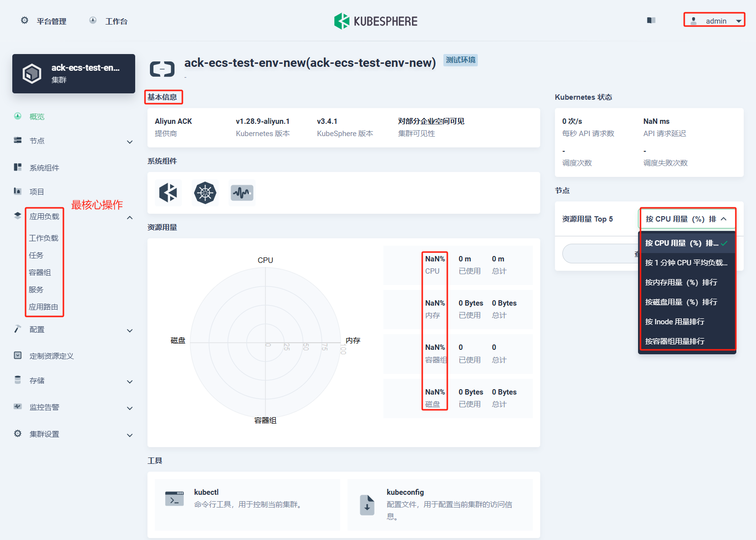756x540 pixels.
Task: Click the CPU NaN% usage row
Action: (458, 265)
